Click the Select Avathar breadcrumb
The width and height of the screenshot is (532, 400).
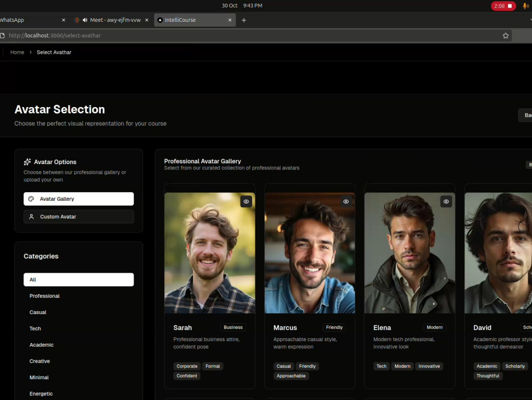[54, 52]
